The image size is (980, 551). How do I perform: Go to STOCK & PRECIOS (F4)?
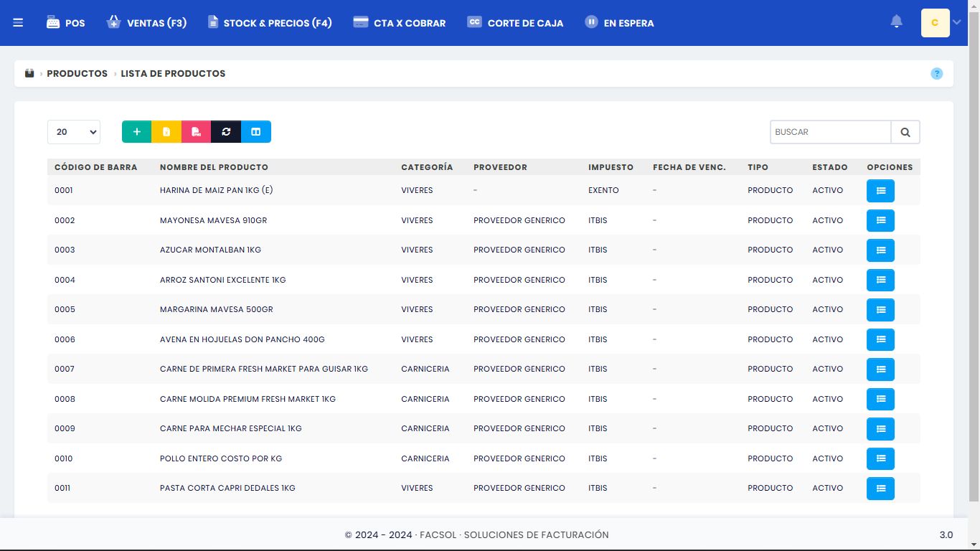click(x=270, y=23)
